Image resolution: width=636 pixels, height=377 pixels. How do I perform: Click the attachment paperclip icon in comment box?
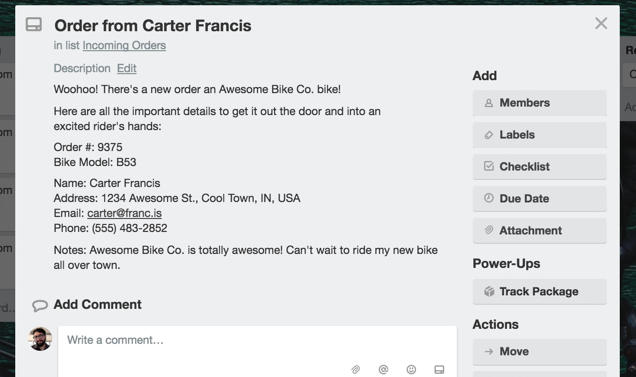coord(355,369)
